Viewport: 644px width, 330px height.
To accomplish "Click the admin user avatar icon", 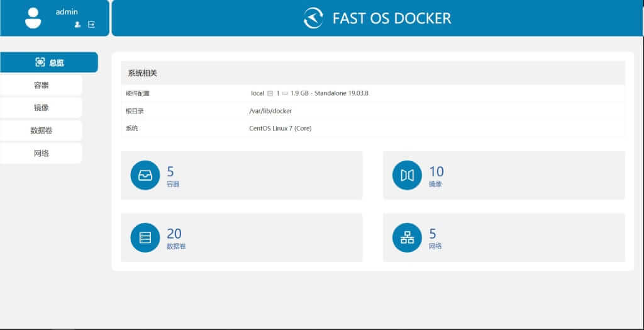I will click(x=33, y=18).
